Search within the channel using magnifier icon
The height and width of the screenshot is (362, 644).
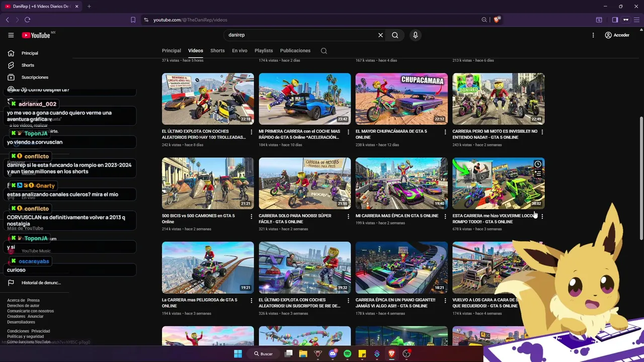[x=324, y=51]
